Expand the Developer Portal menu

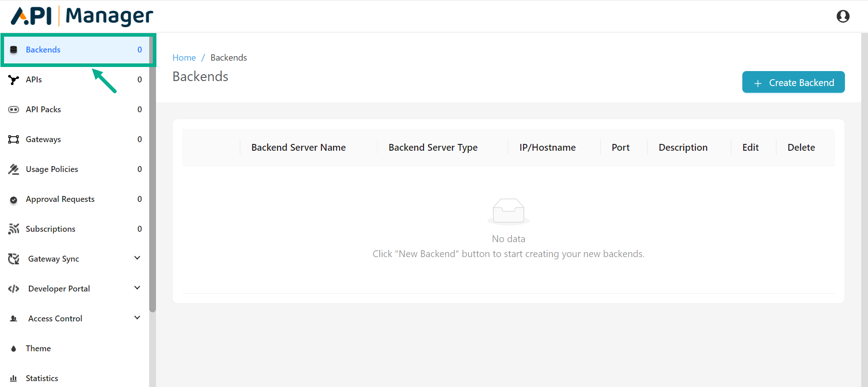(137, 288)
